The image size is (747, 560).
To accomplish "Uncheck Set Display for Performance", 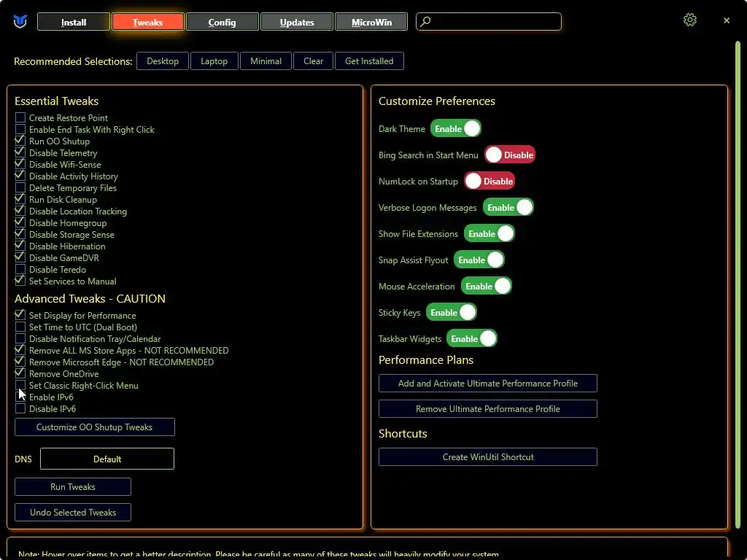I will pos(20,315).
